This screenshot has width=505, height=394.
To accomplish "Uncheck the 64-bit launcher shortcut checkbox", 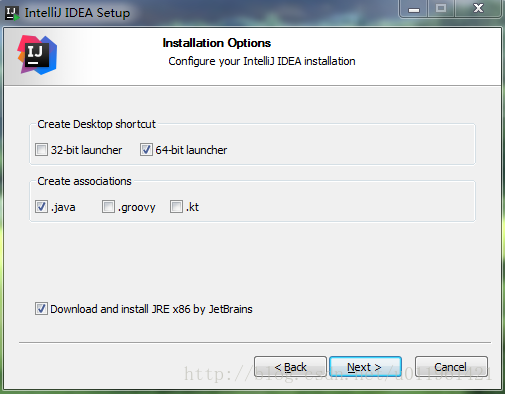I will pyautogui.click(x=146, y=150).
